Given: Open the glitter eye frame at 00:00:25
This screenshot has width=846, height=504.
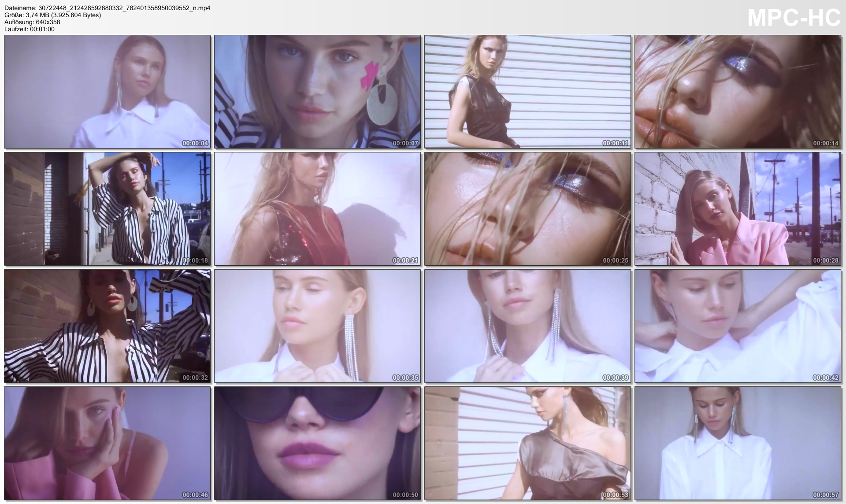Looking at the screenshot, I should [x=527, y=209].
